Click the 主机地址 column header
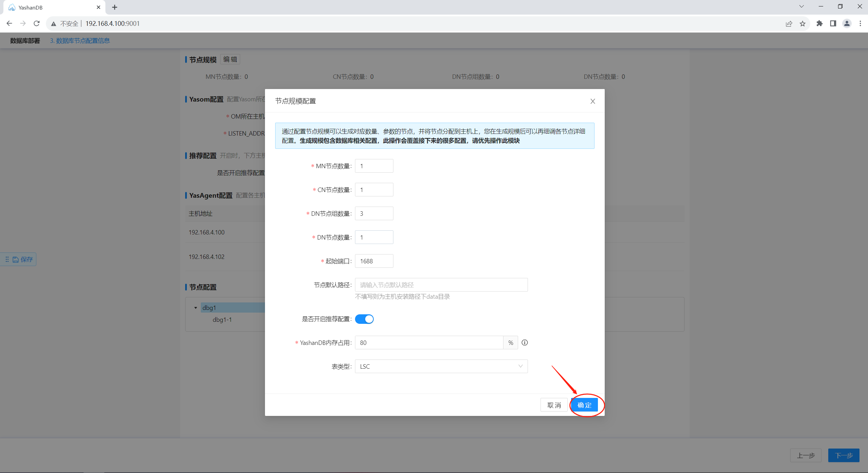 click(x=200, y=214)
